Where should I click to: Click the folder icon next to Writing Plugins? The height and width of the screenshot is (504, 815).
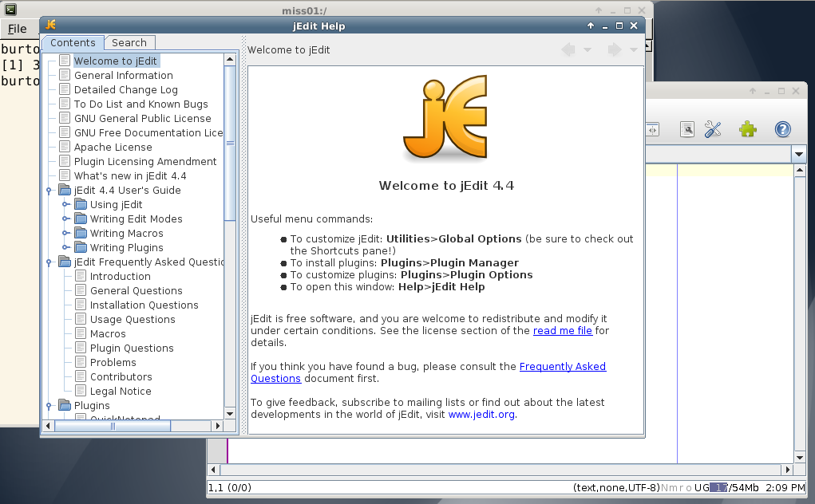[81, 247]
